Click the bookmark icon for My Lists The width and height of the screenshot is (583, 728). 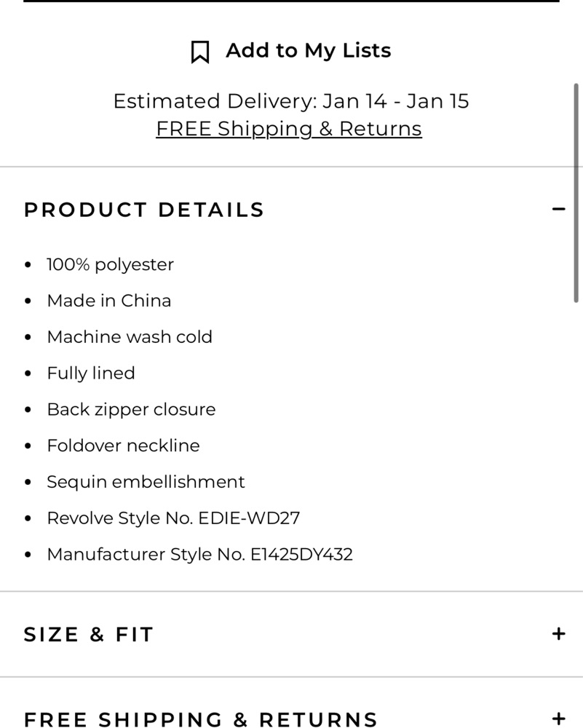tap(200, 52)
